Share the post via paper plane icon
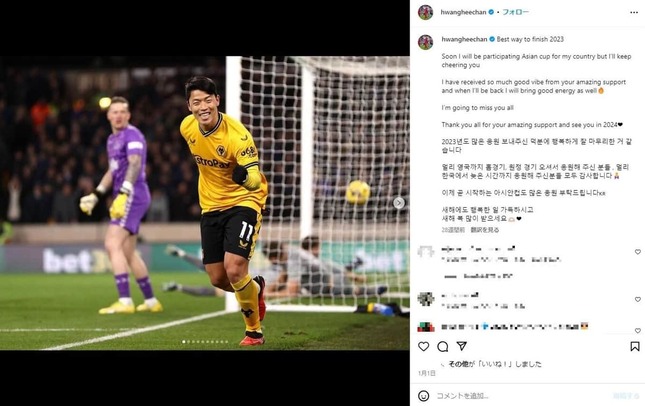 point(462,346)
